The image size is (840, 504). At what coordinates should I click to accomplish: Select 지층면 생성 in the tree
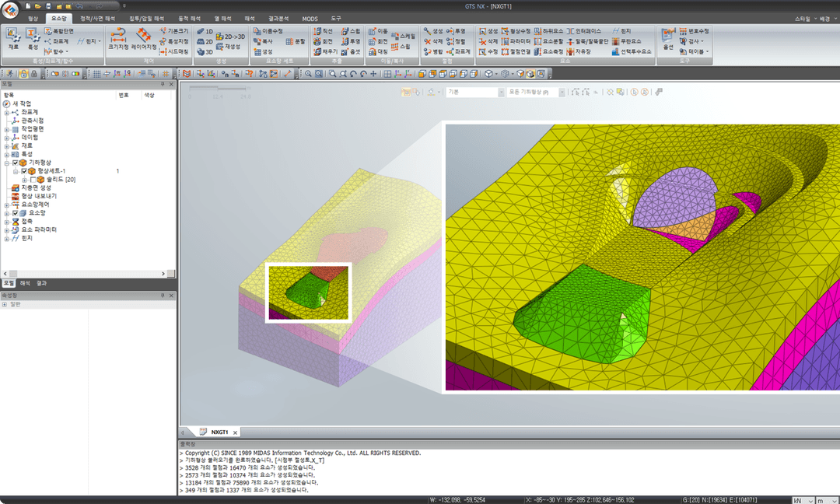point(36,188)
